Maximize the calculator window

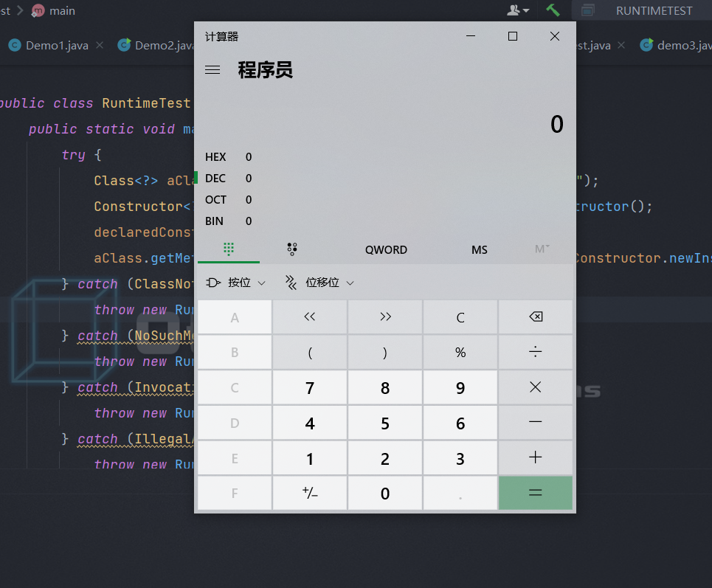[x=513, y=36]
